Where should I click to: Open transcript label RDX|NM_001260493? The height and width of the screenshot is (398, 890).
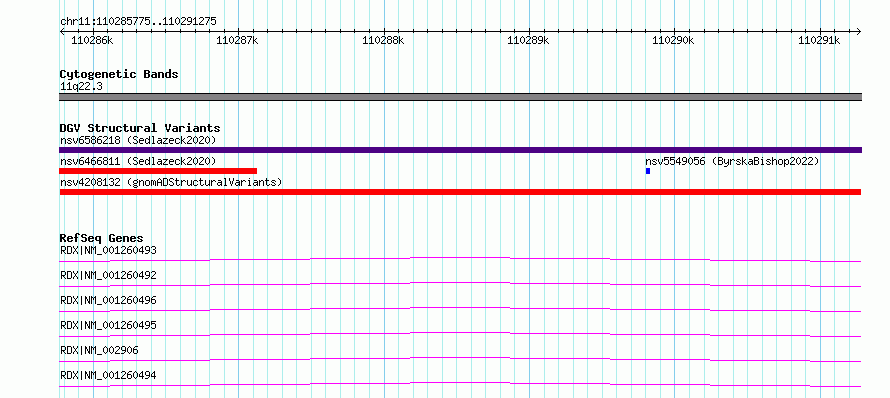pyautogui.click(x=108, y=250)
